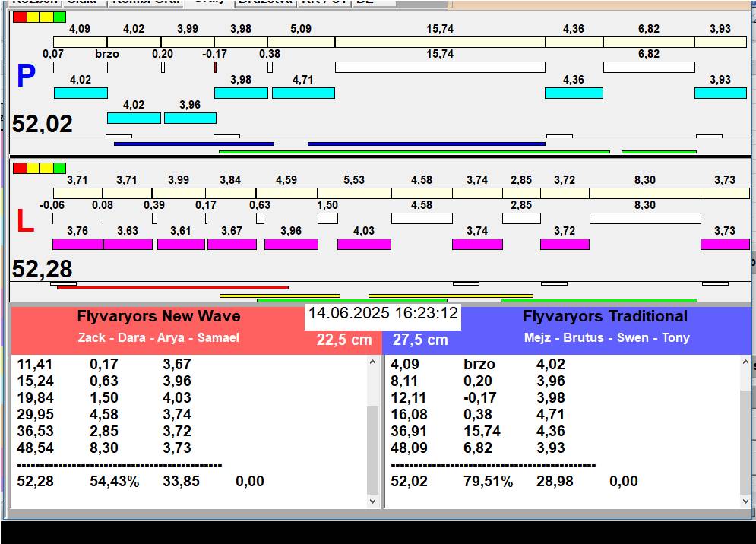Click the scroll-down arrow of the Traditional results list

tap(745, 501)
